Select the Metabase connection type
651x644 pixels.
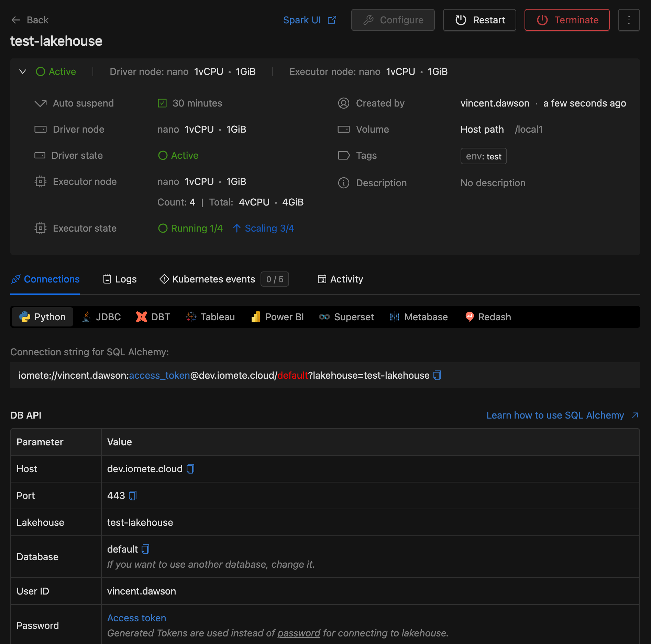(419, 317)
